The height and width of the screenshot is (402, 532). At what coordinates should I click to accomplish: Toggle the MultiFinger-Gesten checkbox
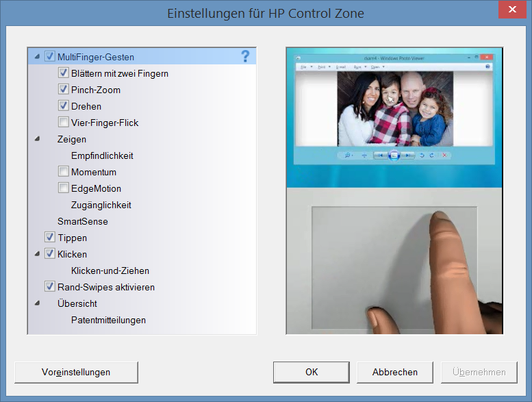49,56
